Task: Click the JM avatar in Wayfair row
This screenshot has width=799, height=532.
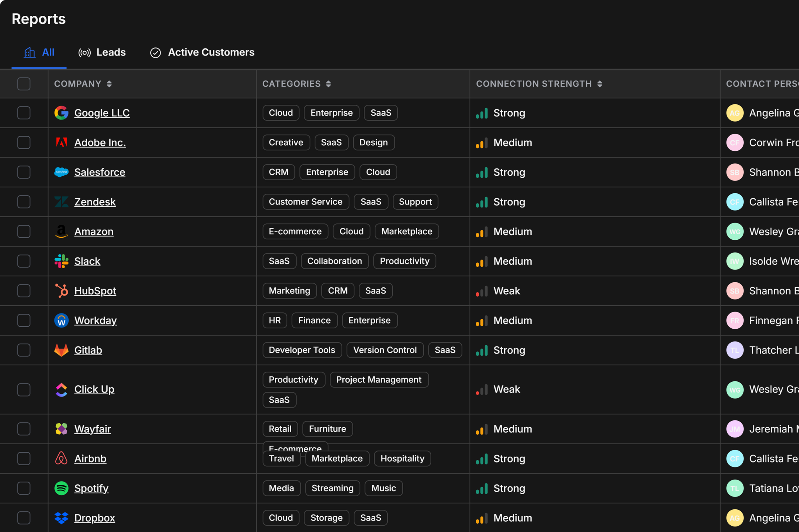Action: tap(735, 429)
